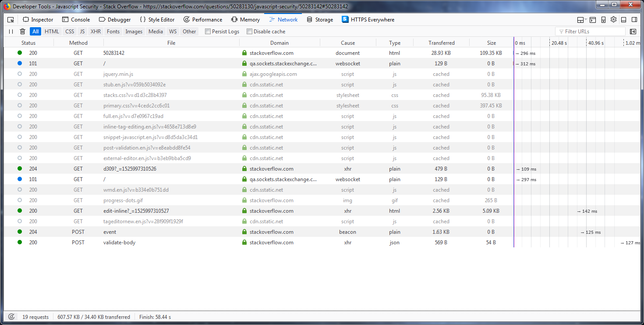Sort requests by the Status column

28,43
